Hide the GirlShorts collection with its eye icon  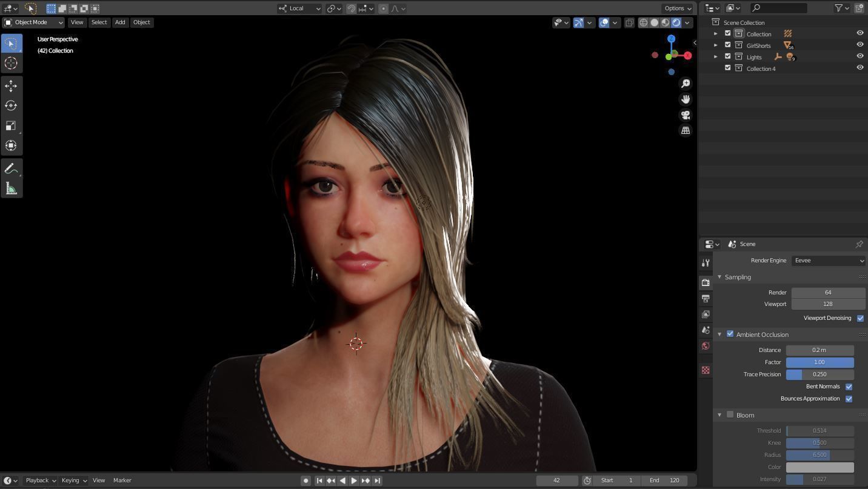(x=860, y=45)
